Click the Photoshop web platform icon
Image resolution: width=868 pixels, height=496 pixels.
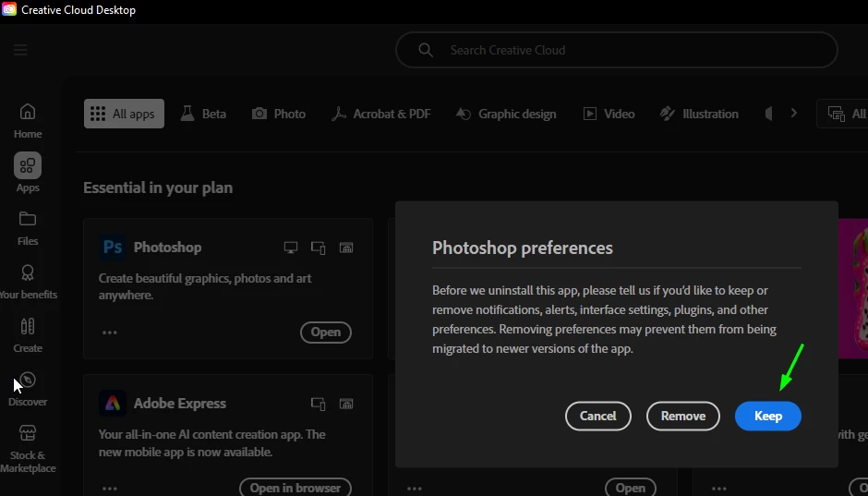[x=346, y=248]
